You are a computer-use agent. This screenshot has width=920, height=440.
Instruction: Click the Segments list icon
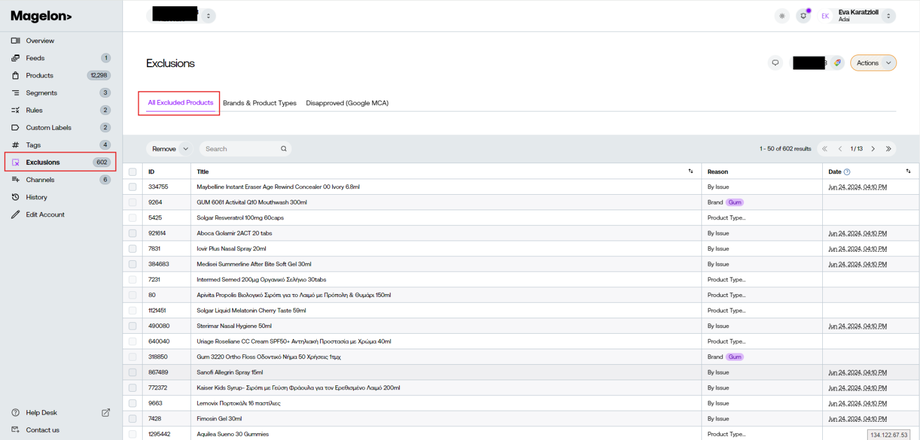(16, 93)
